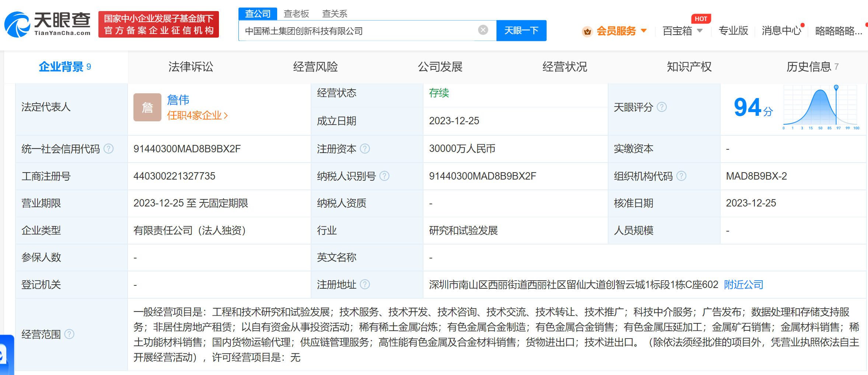The height and width of the screenshot is (375, 868).
Task: Click the red 官方备案企业征信机构 banner
Action: pyautogui.click(x=158, y=24)
